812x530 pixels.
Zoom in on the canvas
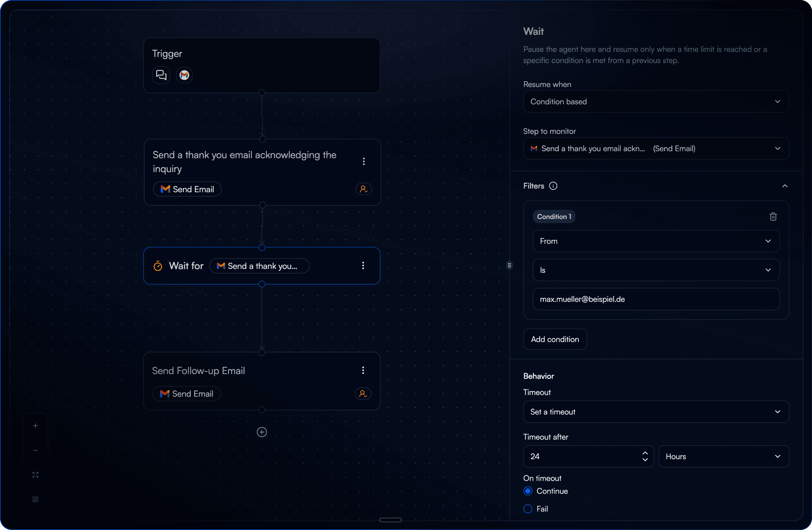pos(36,426)
